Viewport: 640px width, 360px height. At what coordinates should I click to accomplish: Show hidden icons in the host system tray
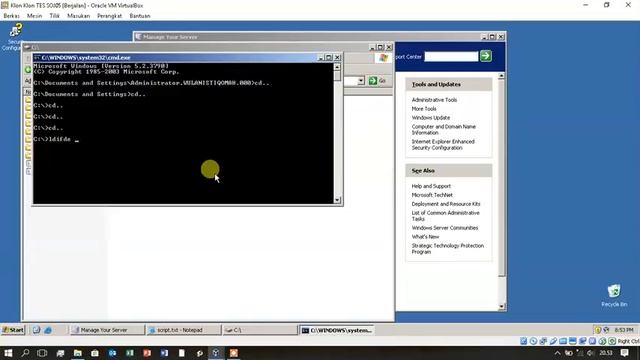click(558, 353)
